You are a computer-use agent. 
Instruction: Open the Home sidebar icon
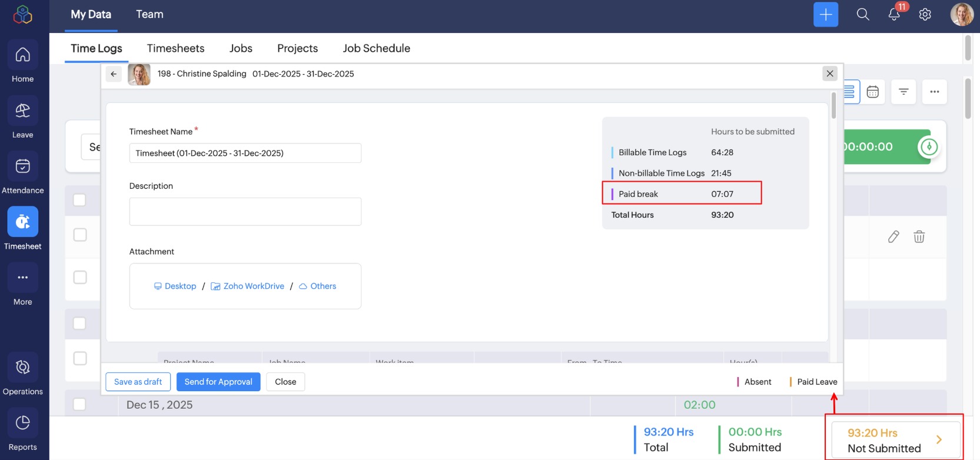23,55
